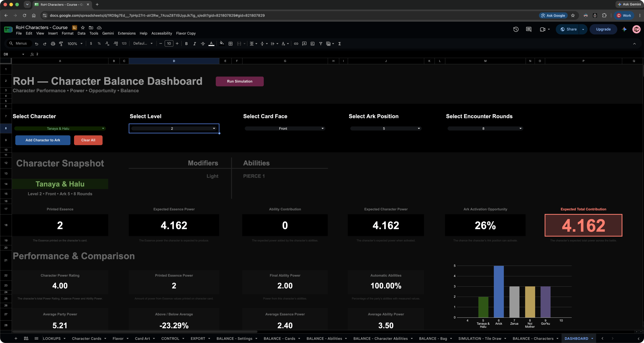Click the Clear All button
Screen dimensions: 644x343
pyautogui.click(x=88, y=140)
